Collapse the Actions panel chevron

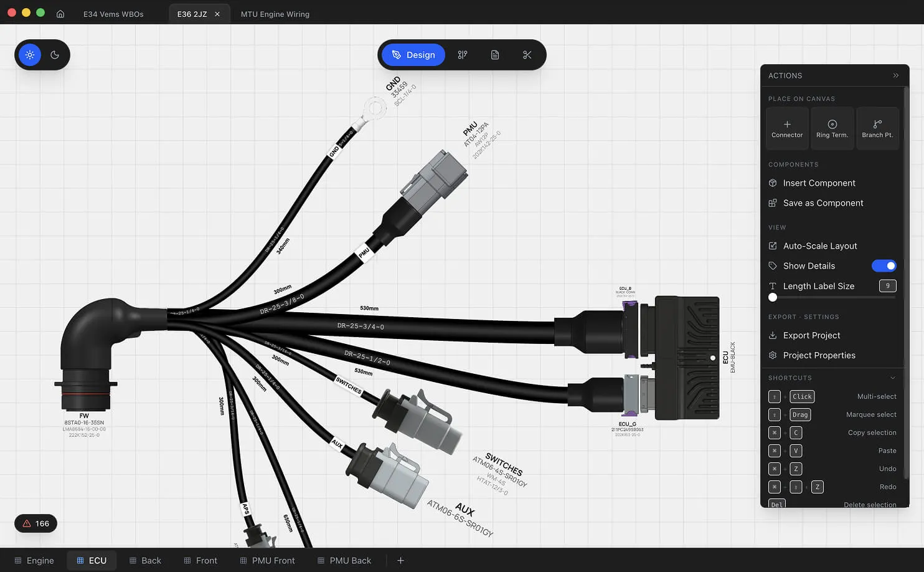(x=896, y=75)
